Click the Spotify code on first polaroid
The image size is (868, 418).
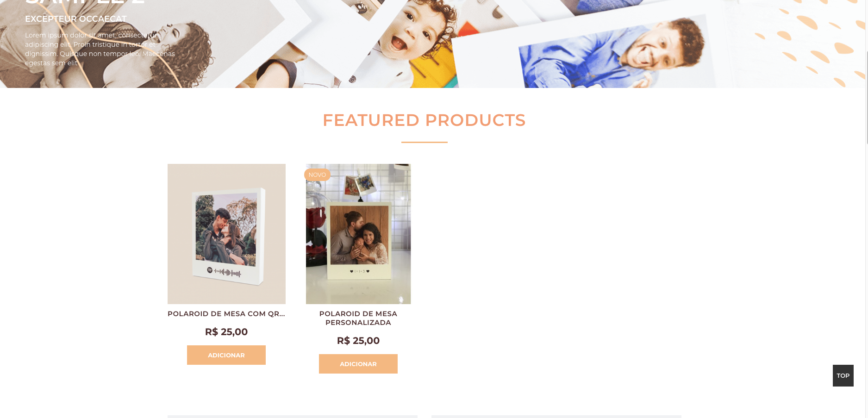click(x=224, y=272)
